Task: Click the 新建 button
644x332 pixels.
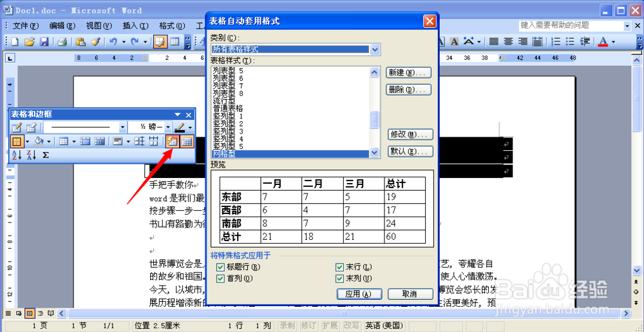Action: [409, 73]
